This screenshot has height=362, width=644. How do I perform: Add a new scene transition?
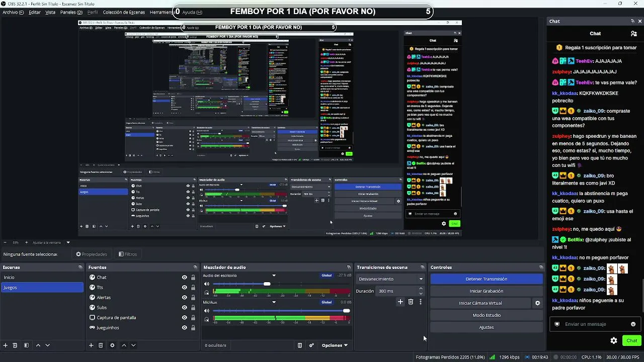(x=400, y=302)
